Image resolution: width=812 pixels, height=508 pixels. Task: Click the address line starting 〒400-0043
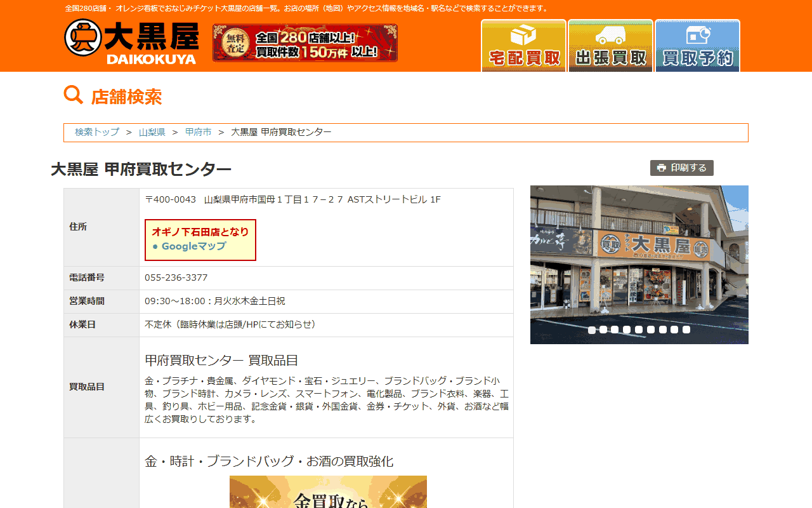point(292,199)
